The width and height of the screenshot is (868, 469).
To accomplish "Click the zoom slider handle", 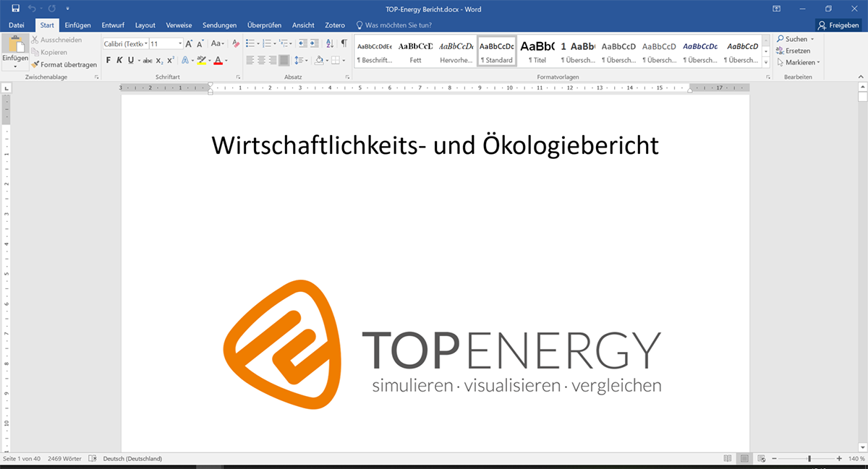I will click(x=809, y=459).
